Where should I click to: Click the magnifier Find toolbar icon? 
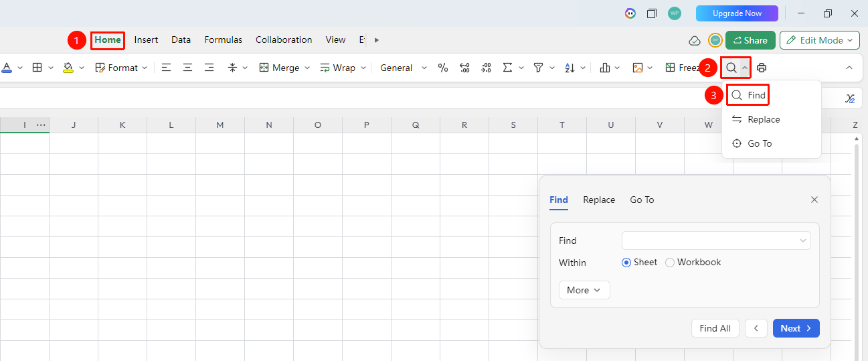tap(731, 68)
